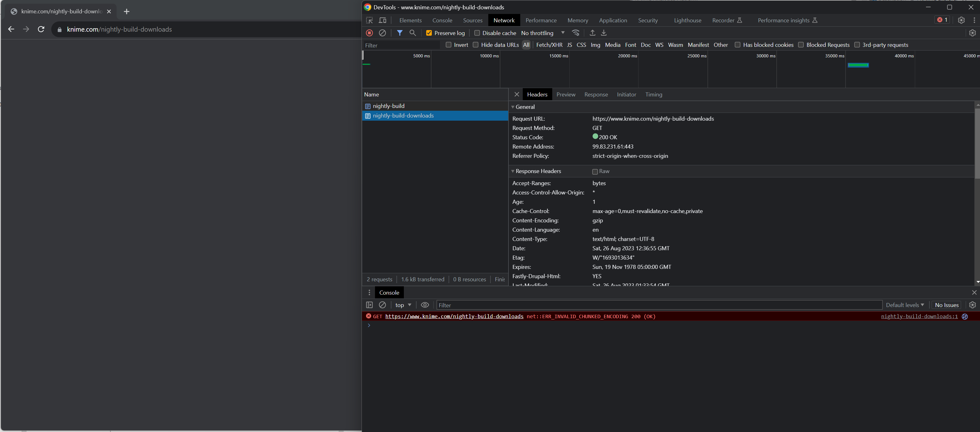Filter requests by Fetch/XHR
Image resolution: width=980 pixels, height=432 pixels.
[549, 45]
